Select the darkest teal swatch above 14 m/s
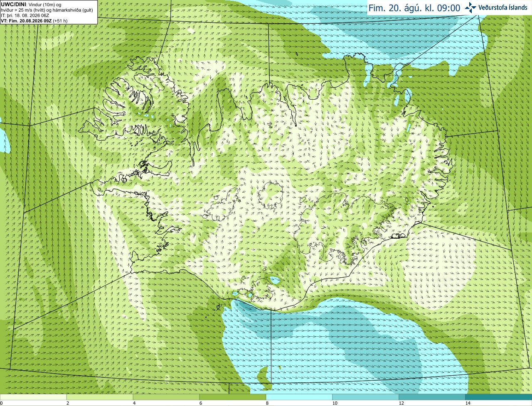Image resolution: width=532 pixels, height=406 pixels. coord(499,397)
